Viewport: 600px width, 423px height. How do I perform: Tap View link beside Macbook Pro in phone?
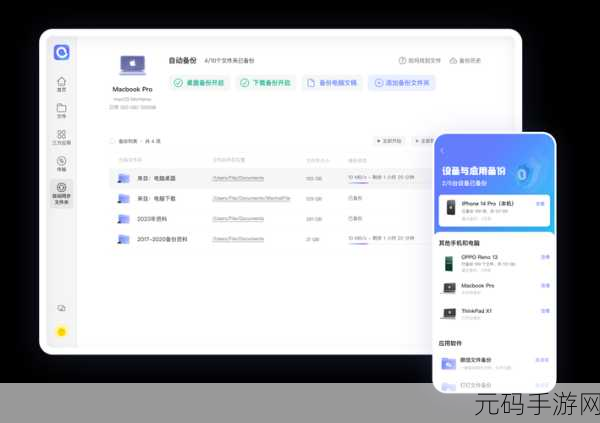[545, 286]
